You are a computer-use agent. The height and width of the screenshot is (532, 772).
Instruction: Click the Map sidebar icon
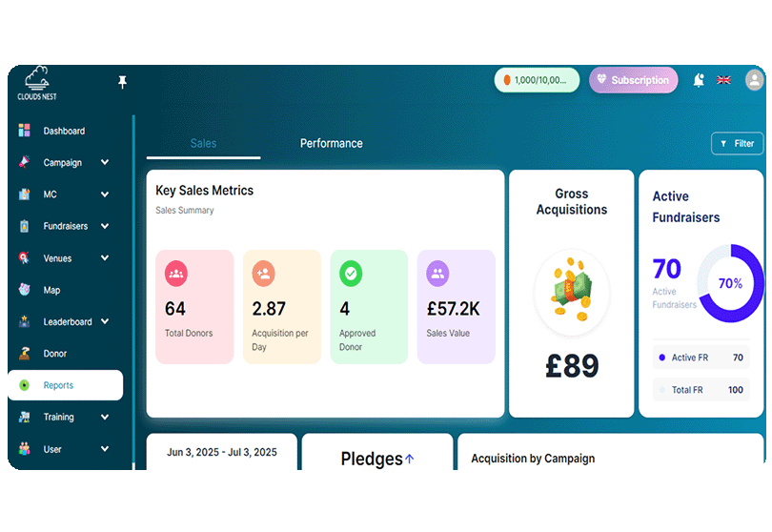[x=24, y=290]
